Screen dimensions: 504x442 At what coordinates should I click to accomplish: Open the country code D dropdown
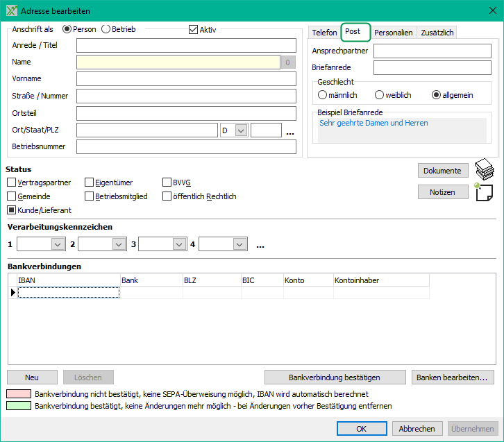coord(241,130)
